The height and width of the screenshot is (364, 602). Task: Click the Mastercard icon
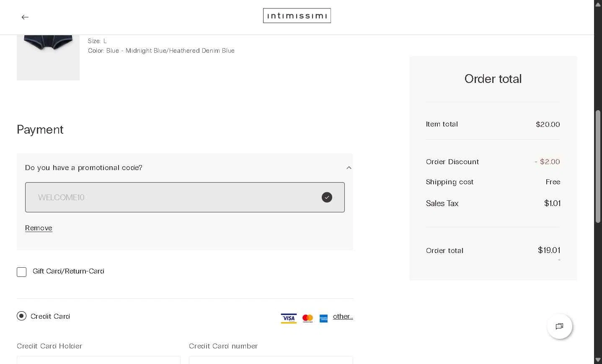(x=307, y=318)
